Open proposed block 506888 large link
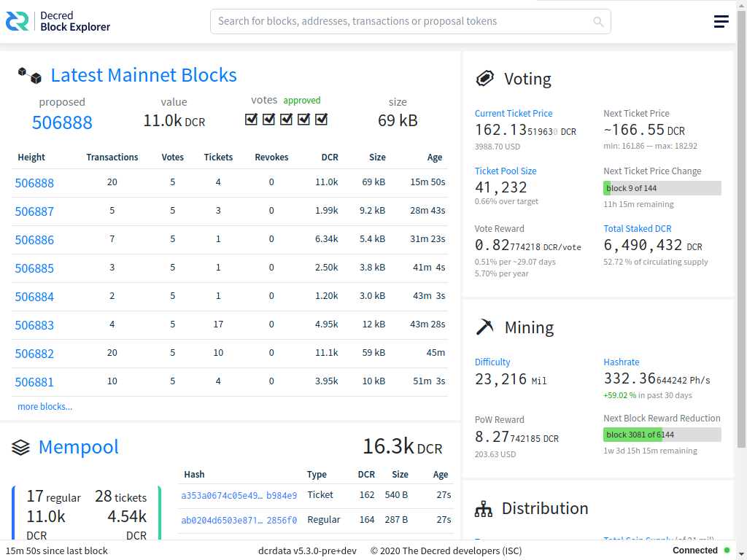This screenshot has height=560, width=747. point(62,122)
